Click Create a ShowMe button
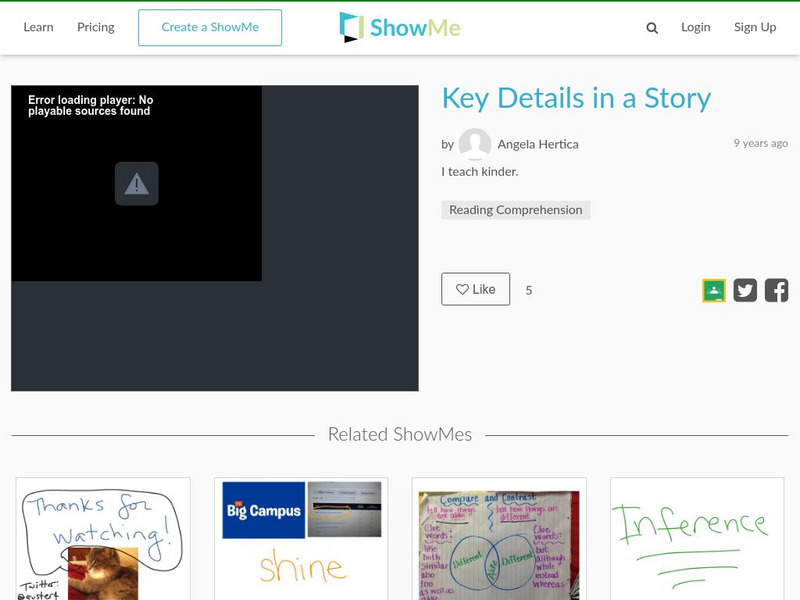The height and width of the screenshot is (600, 800). pyautogui.click(x=210, y=28)
